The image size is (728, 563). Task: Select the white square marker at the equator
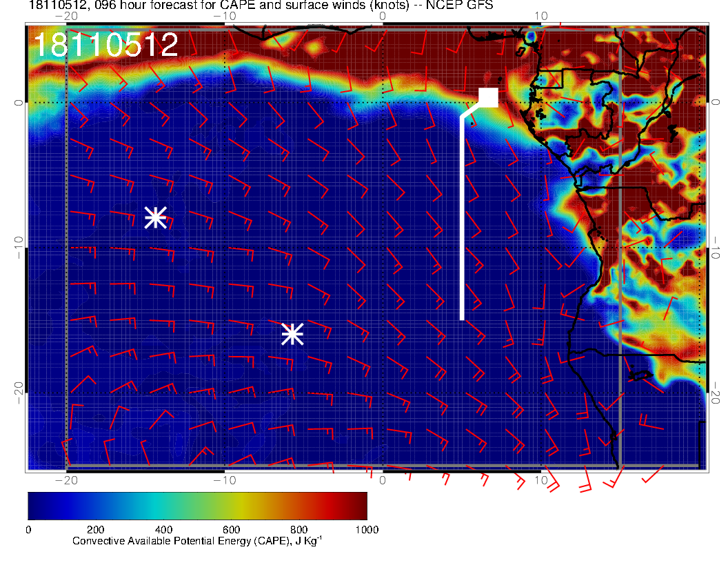tap(488, 97)
